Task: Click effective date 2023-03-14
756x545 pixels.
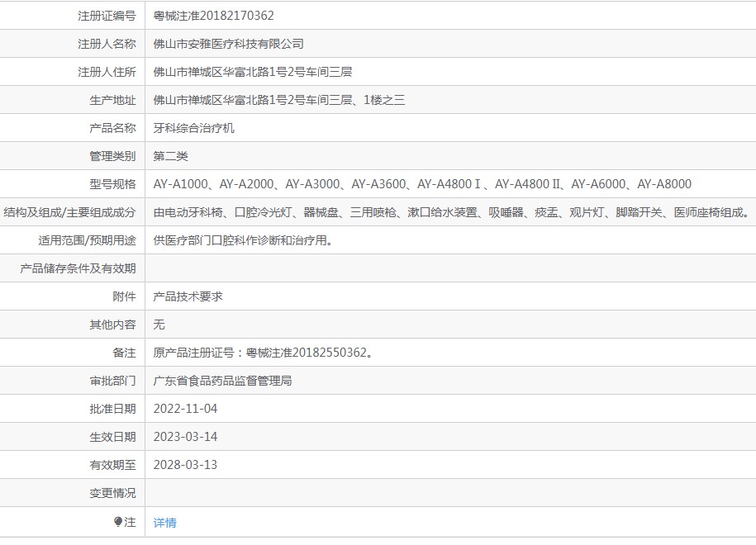Action: (185, 437)
